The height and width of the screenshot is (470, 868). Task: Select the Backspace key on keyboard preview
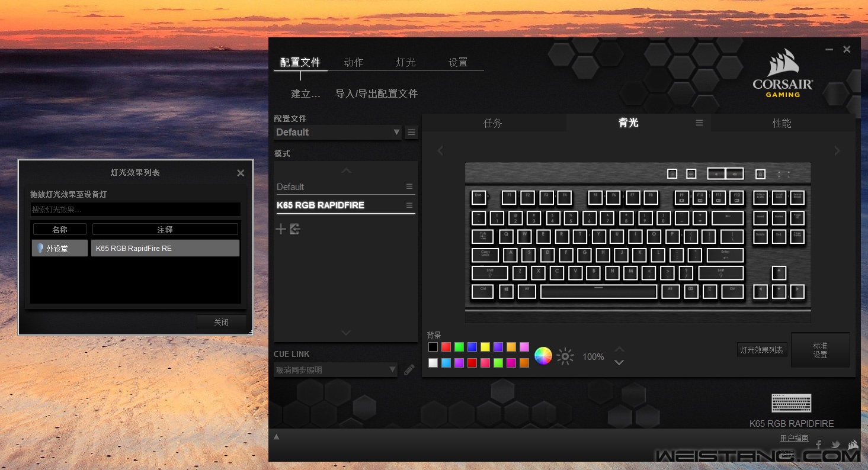tap(728, 217)
